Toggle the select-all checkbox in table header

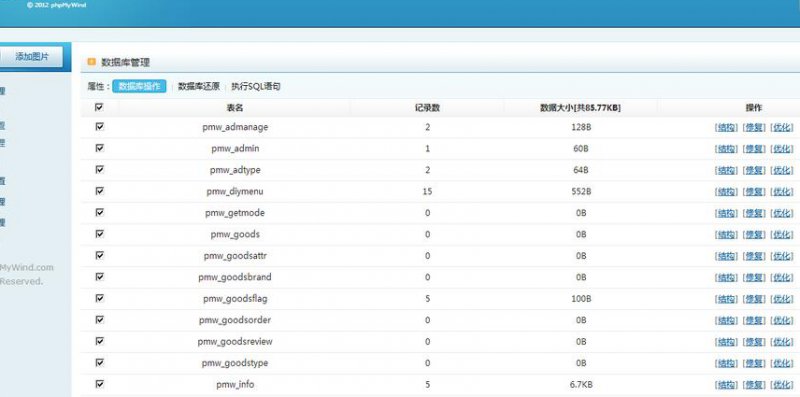point(99,107)
